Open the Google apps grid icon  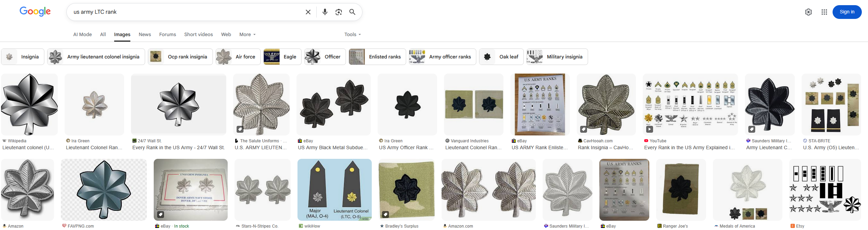click(x=824, y=12)
